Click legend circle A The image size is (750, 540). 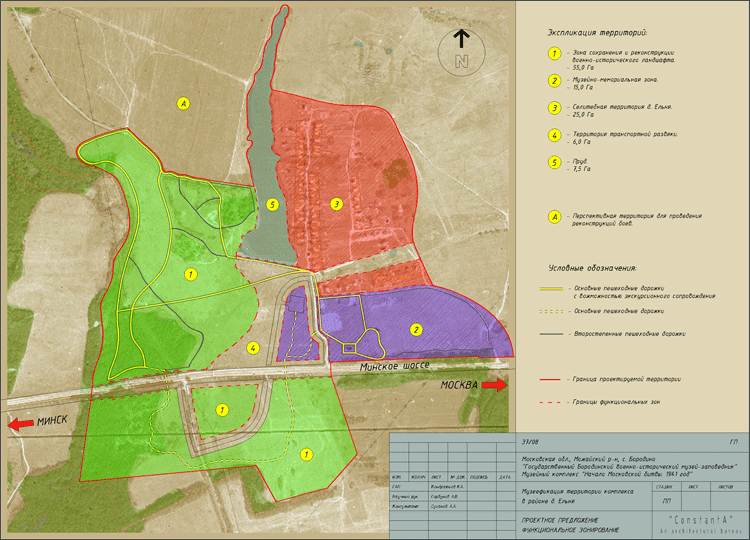(x=553, y=217)
